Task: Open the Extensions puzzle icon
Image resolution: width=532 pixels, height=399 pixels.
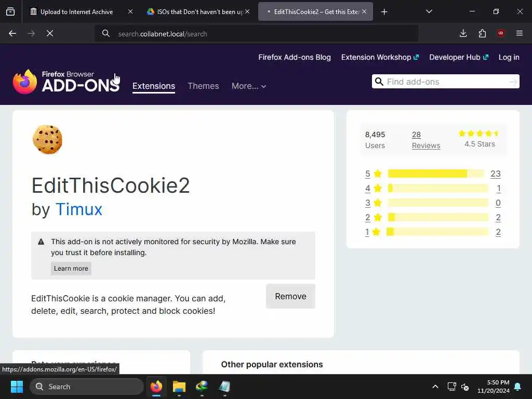Action: pos(482,33)
